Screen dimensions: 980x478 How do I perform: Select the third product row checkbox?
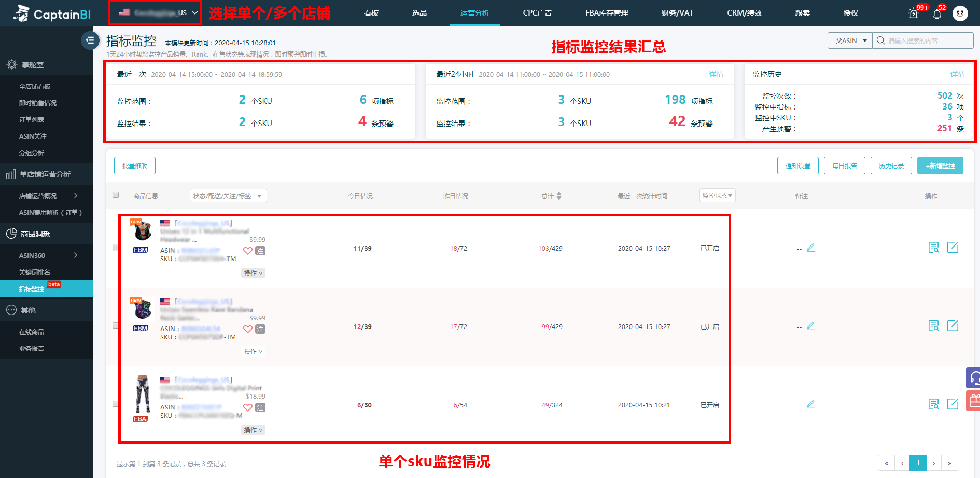(116, 404)
